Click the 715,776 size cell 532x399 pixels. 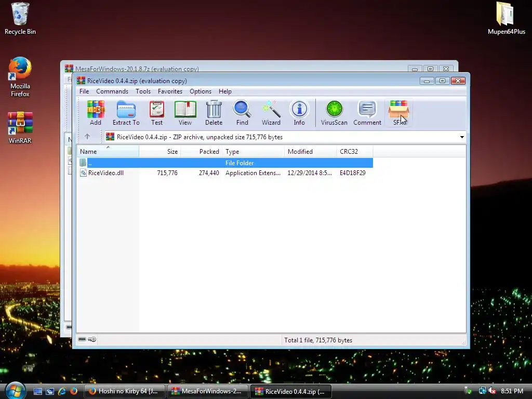click(x=167, y=172)
